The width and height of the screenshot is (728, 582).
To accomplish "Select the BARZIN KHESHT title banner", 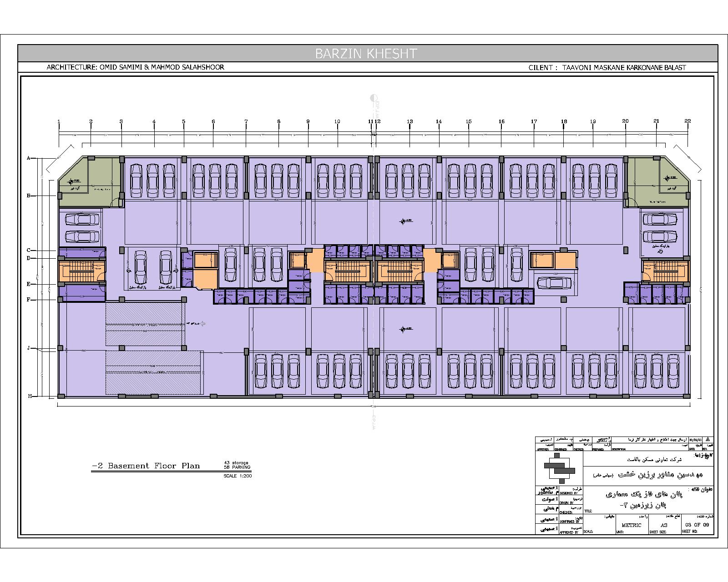I will pyautogui.click(x=366, y=54).
